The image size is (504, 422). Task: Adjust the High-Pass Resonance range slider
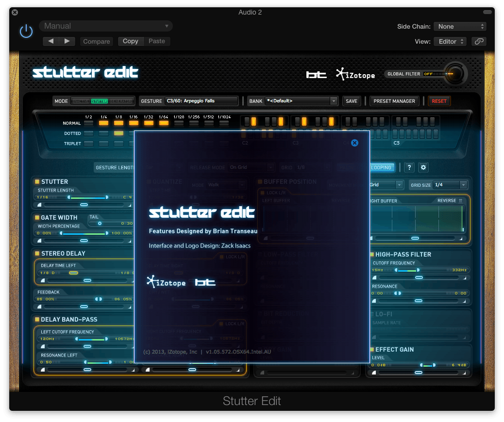coord(398,293)
